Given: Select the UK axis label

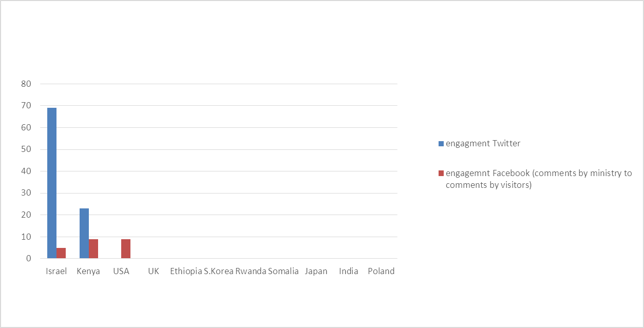Looking at the screenshot, I should (154, 271).
